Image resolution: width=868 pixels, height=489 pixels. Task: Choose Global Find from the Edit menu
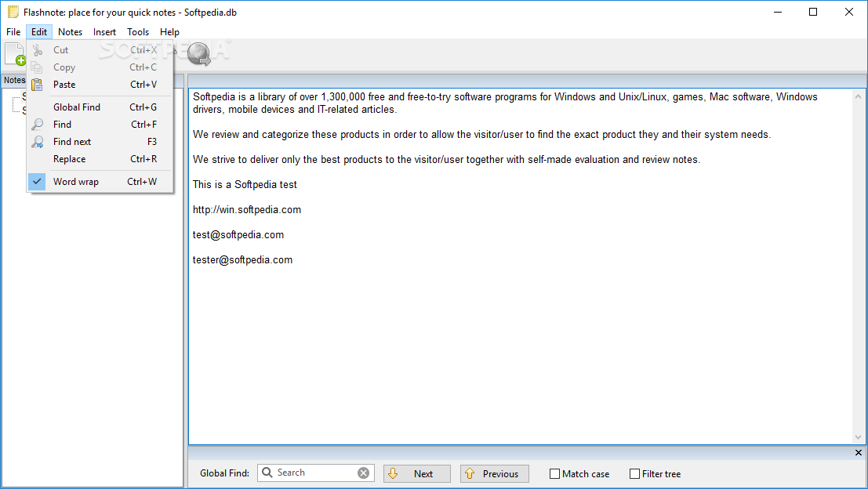pos(100,107)
